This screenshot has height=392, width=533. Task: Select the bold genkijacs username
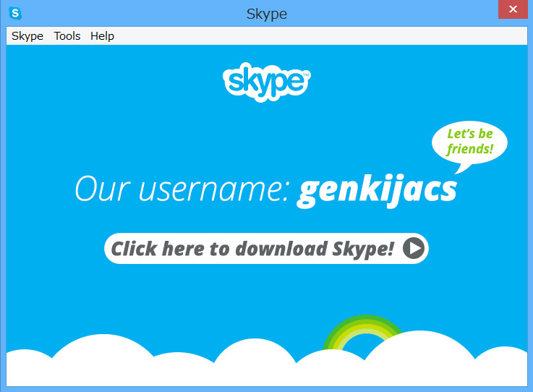(377, 189)
